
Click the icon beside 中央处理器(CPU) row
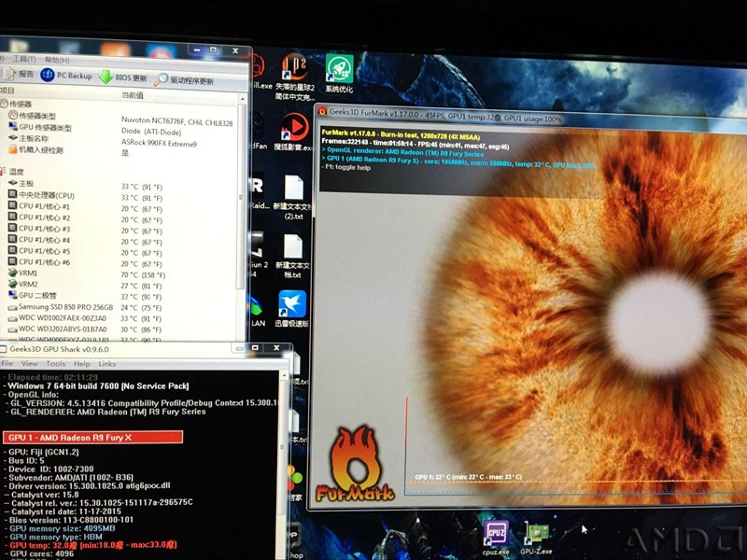click(13, 194)
